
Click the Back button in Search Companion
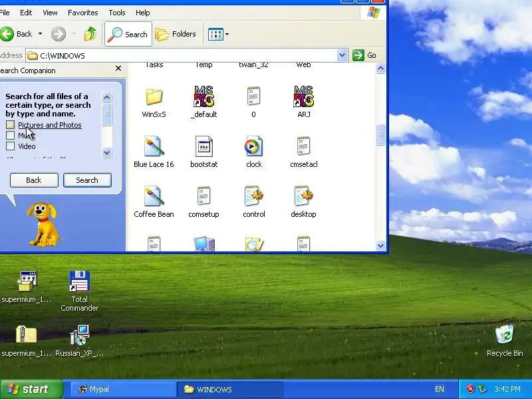point(34,180)
